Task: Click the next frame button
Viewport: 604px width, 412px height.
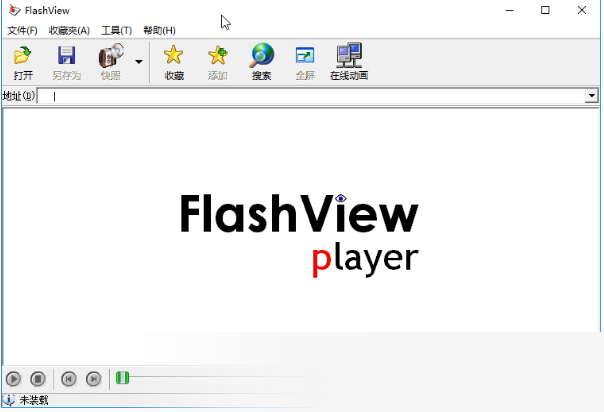Action: pyautogui.click(x=94, y=379)
